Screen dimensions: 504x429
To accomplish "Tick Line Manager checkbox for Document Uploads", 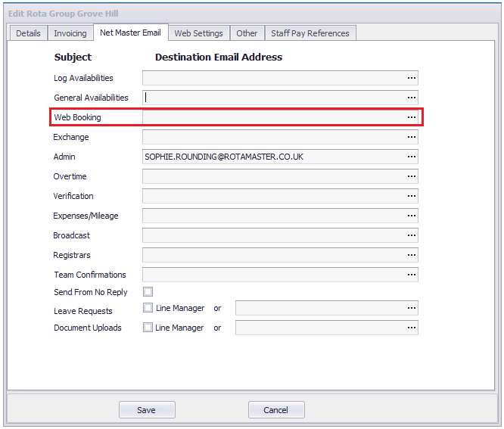I will click(x=148, y=328).
